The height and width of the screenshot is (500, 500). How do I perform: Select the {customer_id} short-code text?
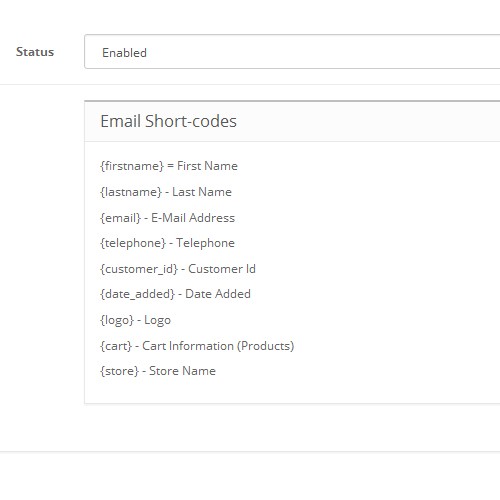[139, 269]
